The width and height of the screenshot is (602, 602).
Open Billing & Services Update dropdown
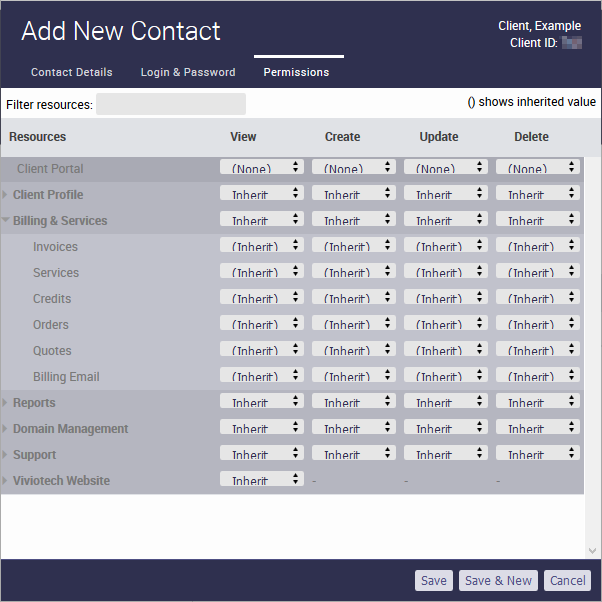point(446,219)
